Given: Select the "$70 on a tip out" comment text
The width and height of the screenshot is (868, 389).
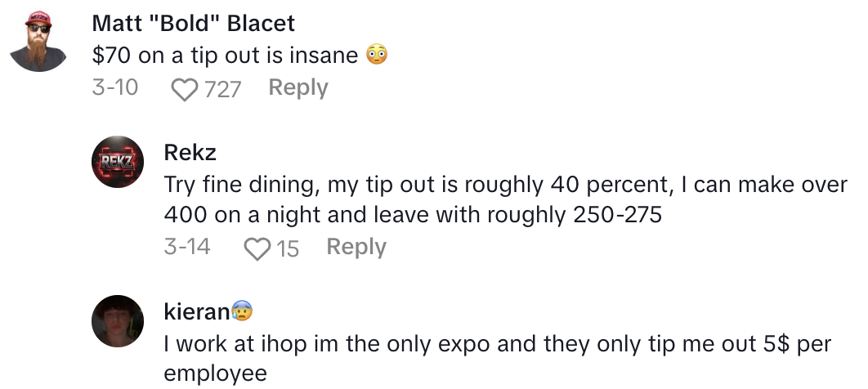Looking at the screenshot, I should point(226,56).
